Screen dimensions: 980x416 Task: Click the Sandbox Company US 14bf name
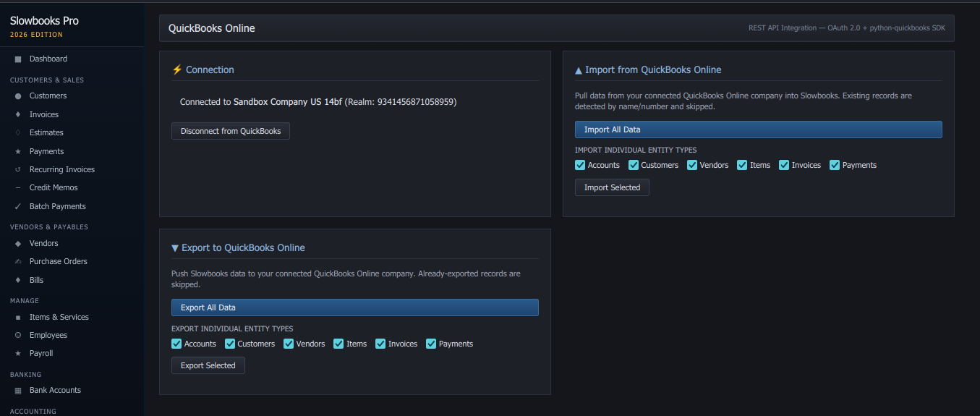point(288,102)
